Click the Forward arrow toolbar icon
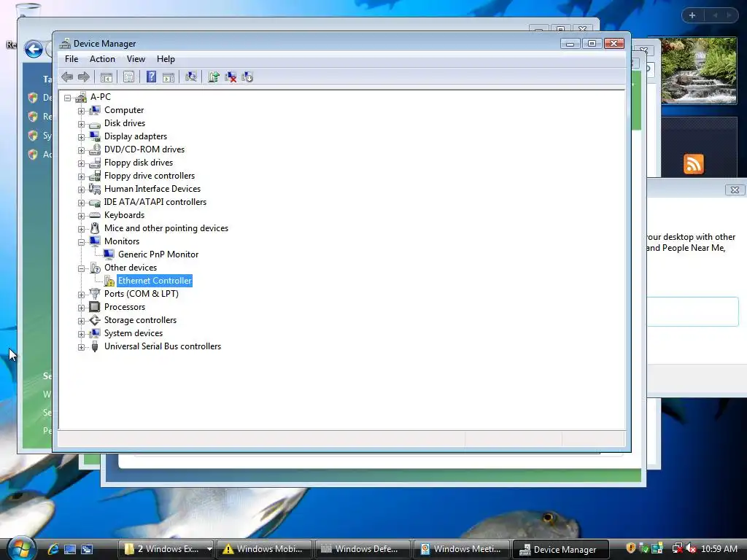The width and height of the screenshot is (747, 560). (x=84, y=77)
